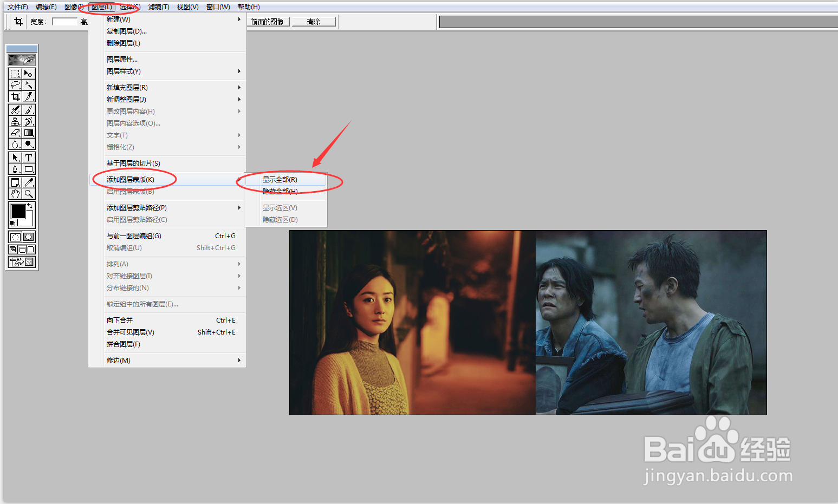Expand the 添加图层剪贴路径(P) submenu arrow
The width and height of the screenshot is (838, 504).
[x=239, y=208]
